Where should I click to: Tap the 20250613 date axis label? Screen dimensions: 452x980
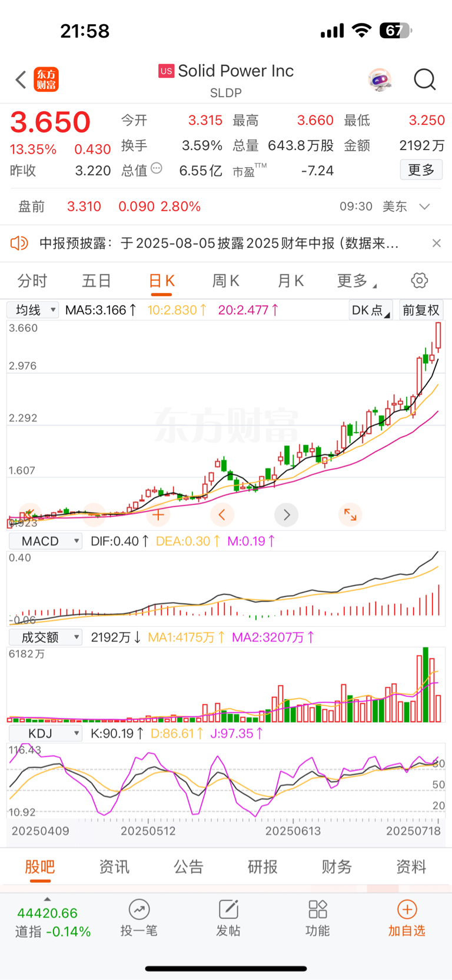coord(293,831)
